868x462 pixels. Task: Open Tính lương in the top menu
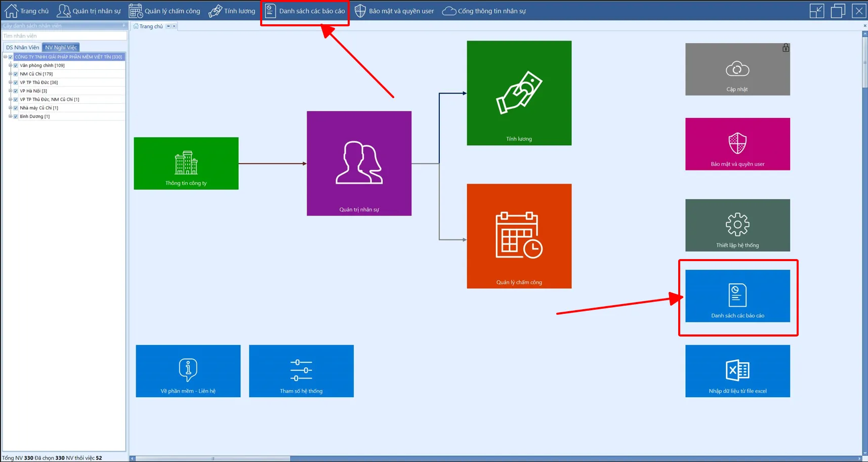coord(232,11)
